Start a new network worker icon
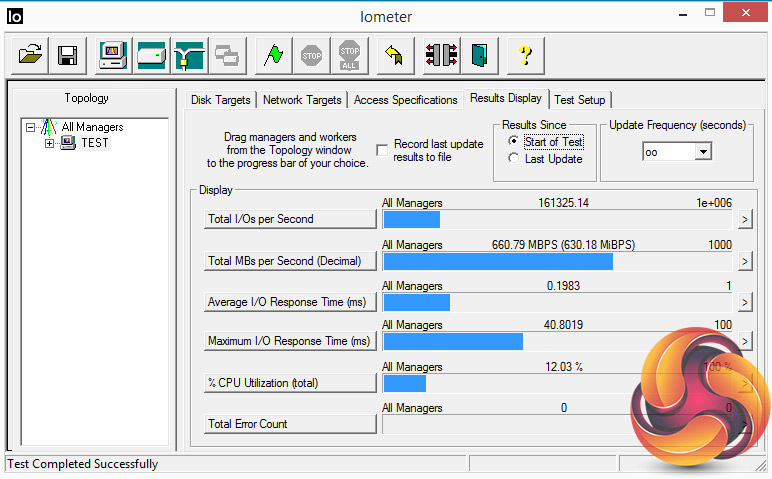The image size is (772, 479). [189, 55]
